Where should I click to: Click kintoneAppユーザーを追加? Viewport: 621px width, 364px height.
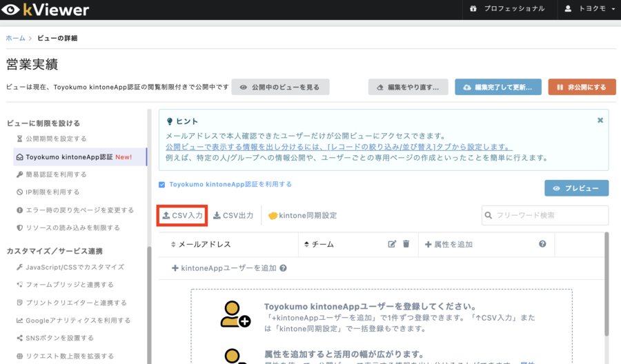pos(224,268)
